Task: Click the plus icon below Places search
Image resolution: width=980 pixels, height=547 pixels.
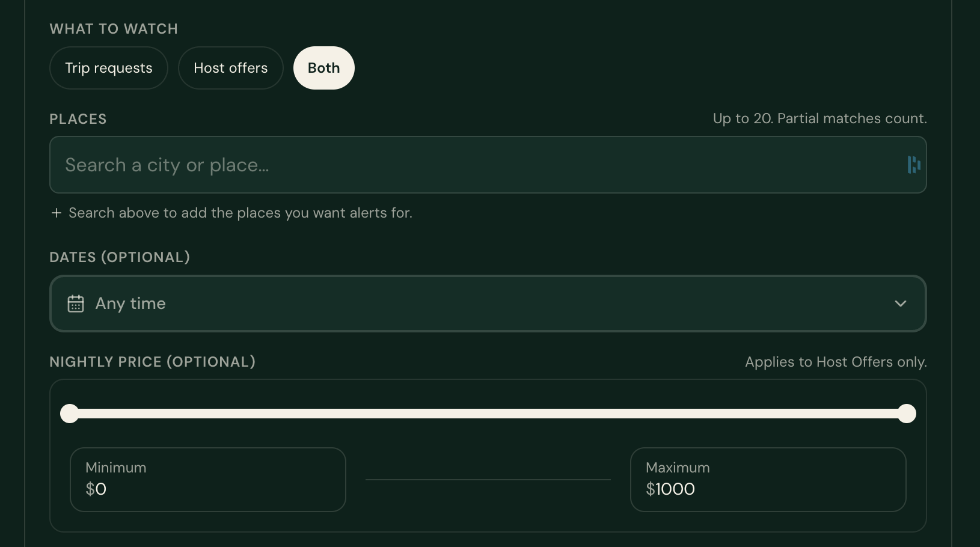Action: point(57,213)
